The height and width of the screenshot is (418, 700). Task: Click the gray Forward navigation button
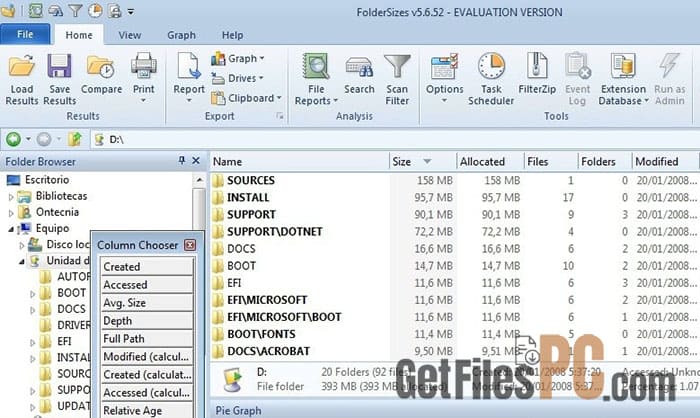[x=44, y=139]
